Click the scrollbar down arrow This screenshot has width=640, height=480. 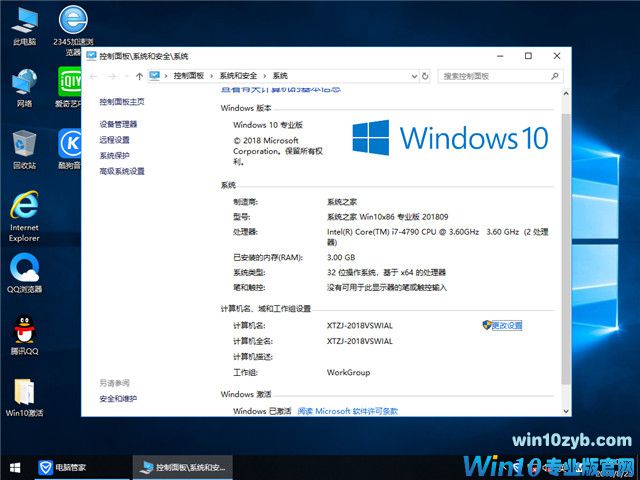pyautogui.click(x=566, y=411)
